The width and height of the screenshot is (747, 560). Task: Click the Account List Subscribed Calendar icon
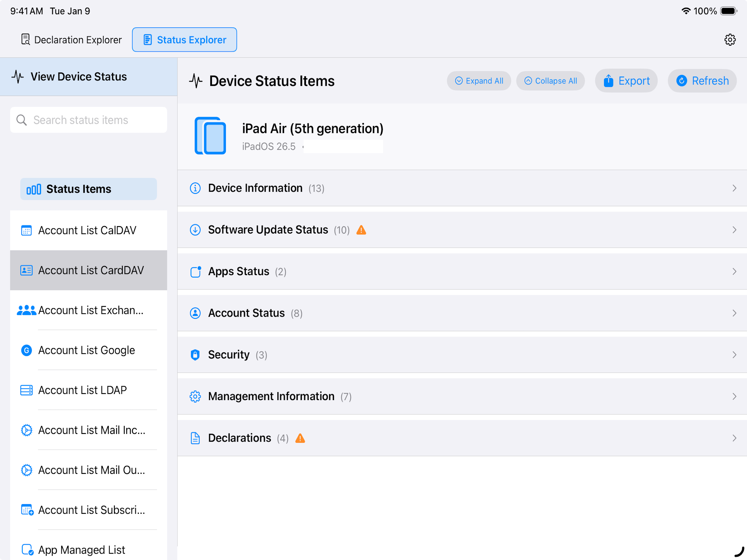(27, 510)
